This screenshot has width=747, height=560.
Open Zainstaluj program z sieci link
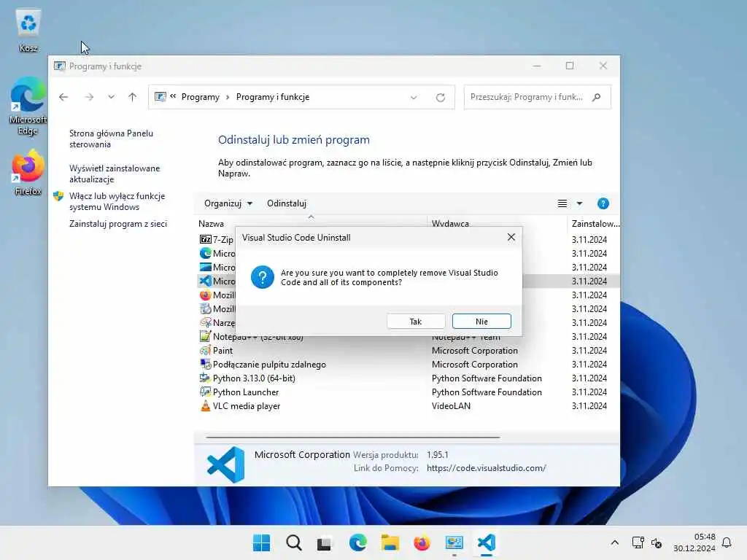118,224
